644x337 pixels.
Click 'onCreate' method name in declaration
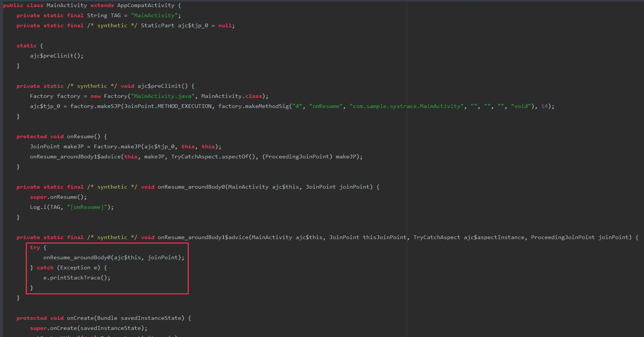pos(80,318)
